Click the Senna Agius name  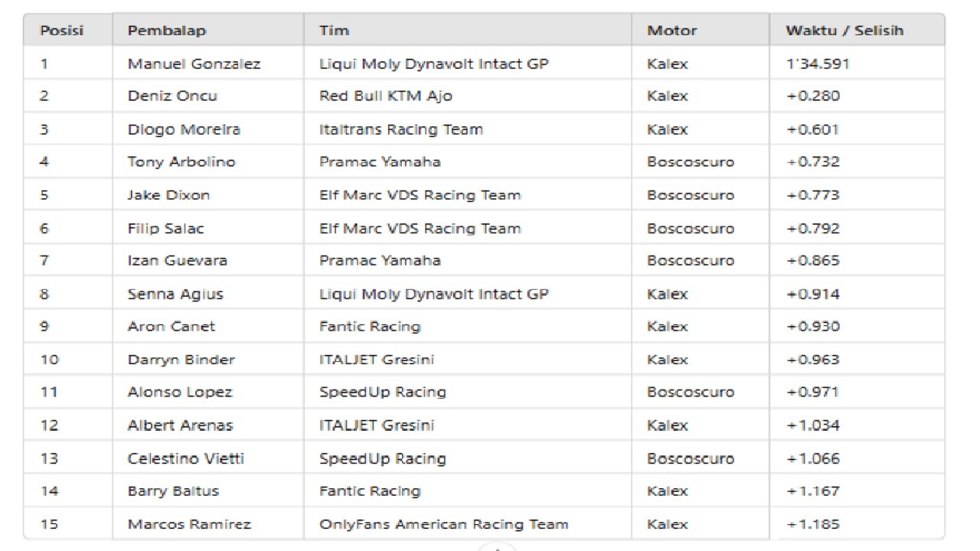(x=175, y=294)
